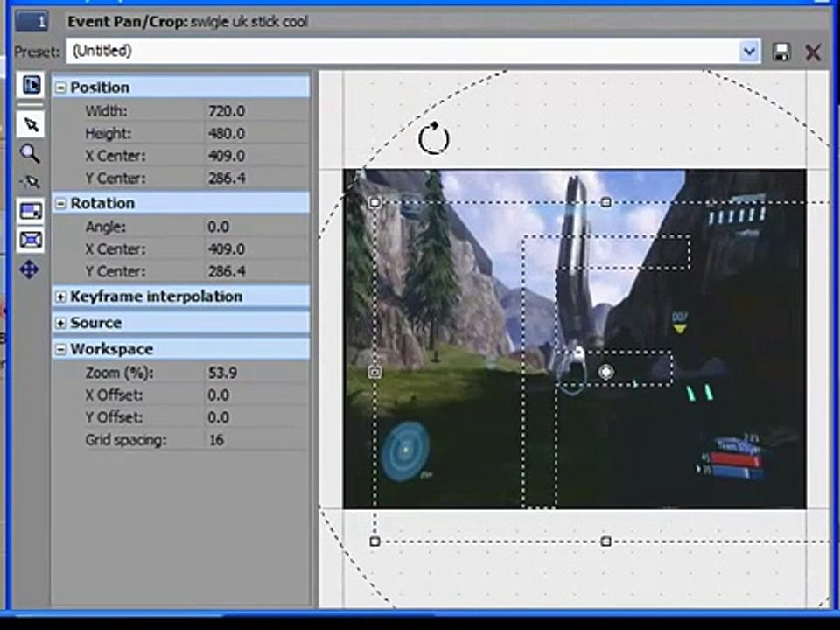
Task: Open the Preset dropdown arrow
Action: 749,52
